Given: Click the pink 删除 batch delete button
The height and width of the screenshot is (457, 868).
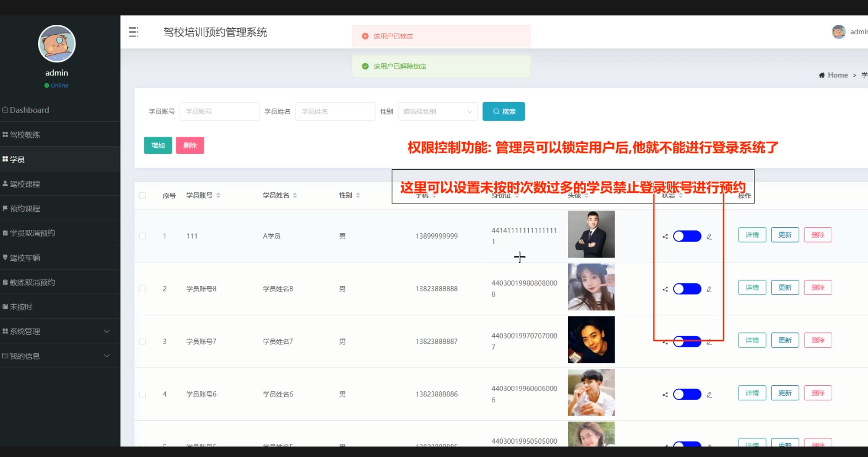Looking at the screenshot, I should tap(190, 146).
